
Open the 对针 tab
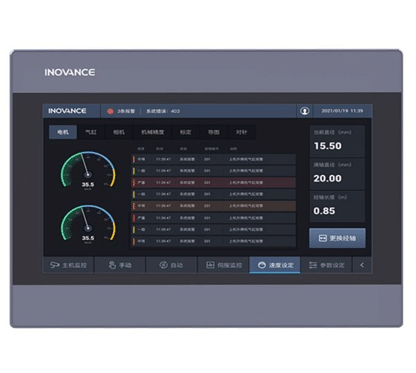(242, 132)
